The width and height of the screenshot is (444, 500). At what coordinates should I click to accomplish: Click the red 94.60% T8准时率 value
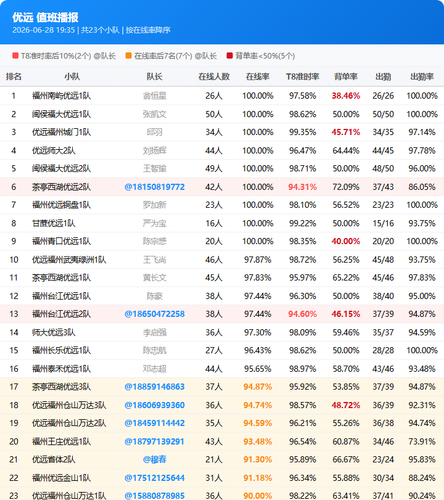pos(302,314)
